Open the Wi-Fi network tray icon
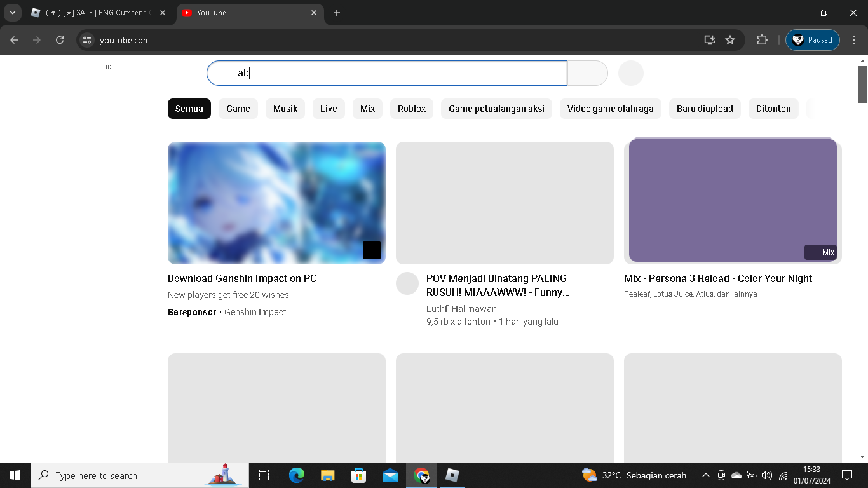 (x=783, y=475)
